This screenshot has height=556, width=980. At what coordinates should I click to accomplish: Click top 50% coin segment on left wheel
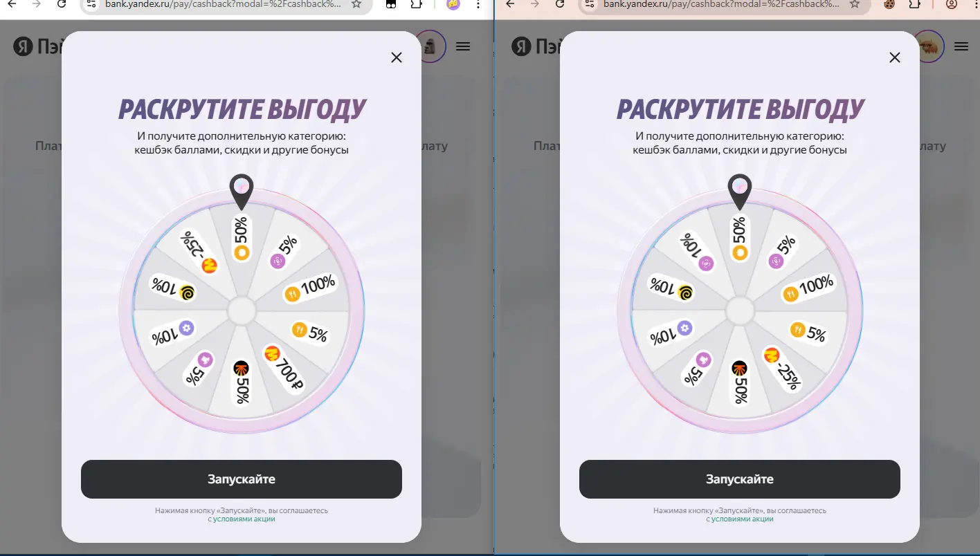241,240
